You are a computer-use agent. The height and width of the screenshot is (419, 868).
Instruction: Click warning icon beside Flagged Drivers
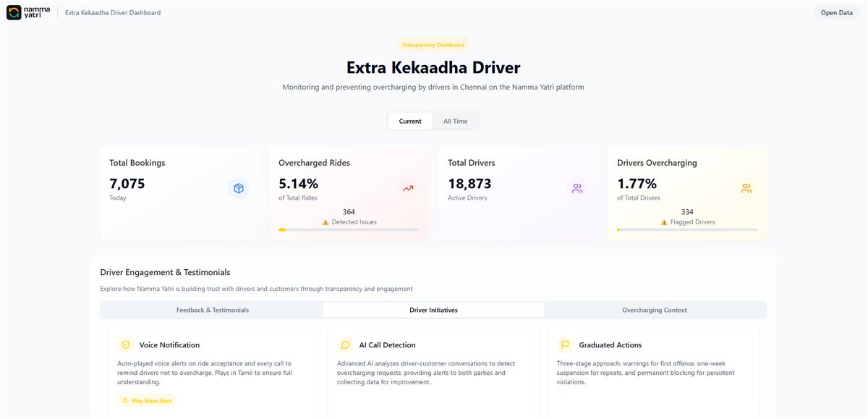click(x=664, y=222)
